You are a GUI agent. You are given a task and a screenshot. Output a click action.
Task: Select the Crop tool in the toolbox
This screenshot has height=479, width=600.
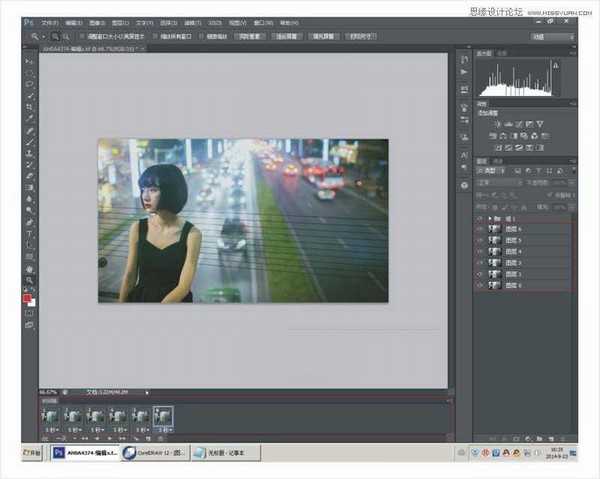tap(28, 106)
